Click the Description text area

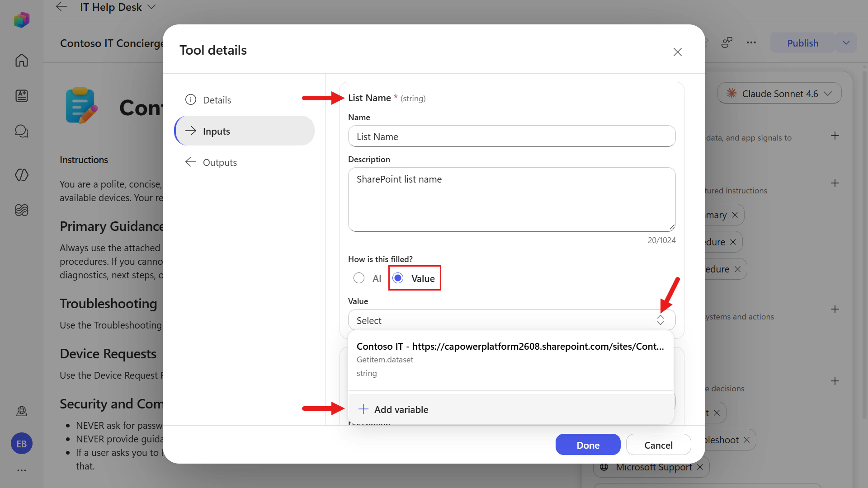pos(512,200)
